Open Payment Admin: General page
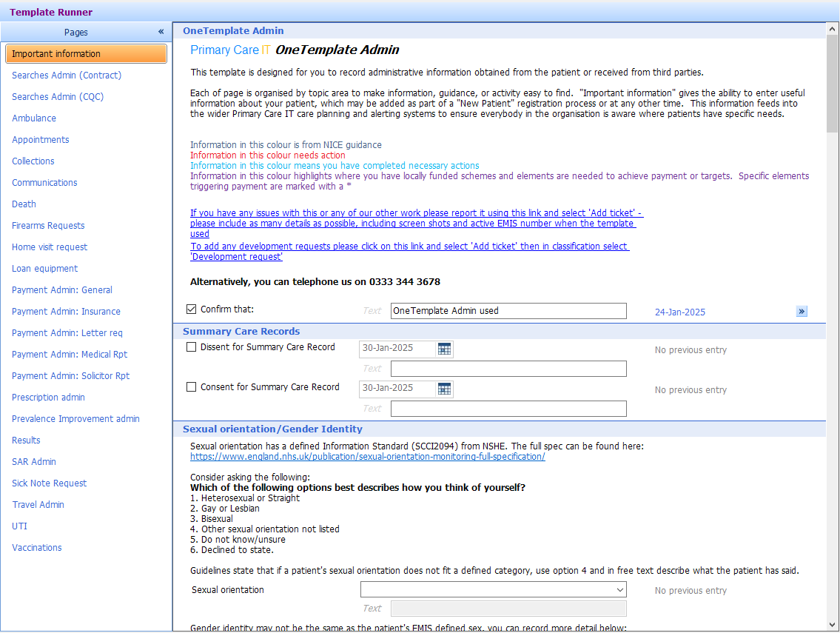Viewport: 840px width, 633px height. click(x=62, y=289)
